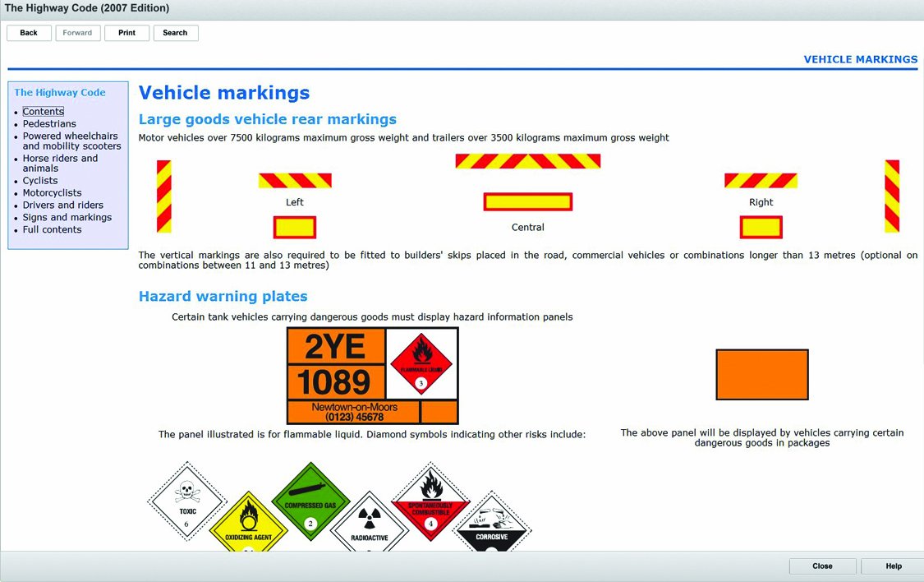This screenshot has width=924, height=582.
Task: Click the central long striped rear marking
Action: 527,161
